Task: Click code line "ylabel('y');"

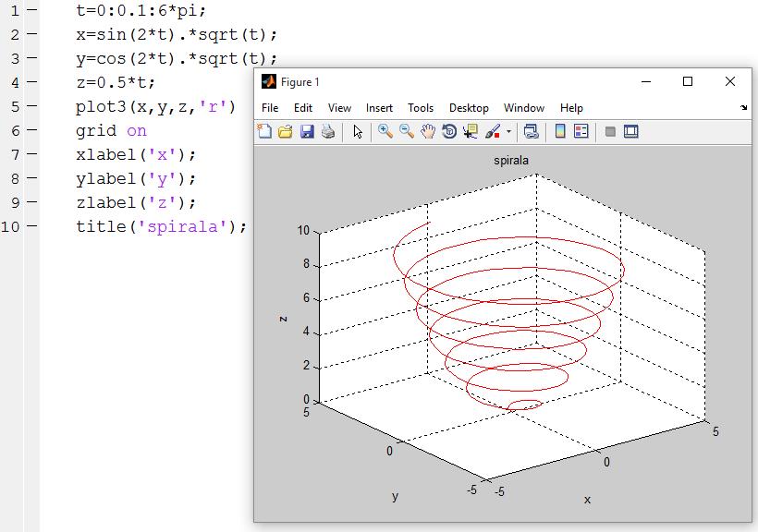Action: tap(136, 179)
